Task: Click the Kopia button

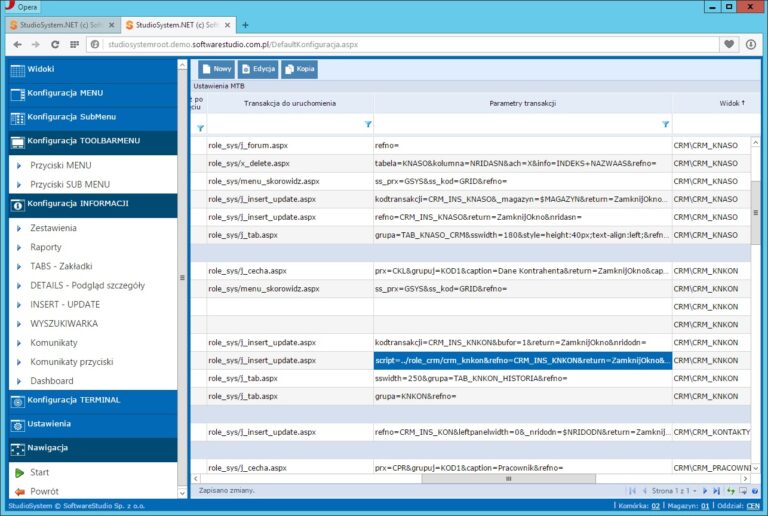Action: coord(299,69)
